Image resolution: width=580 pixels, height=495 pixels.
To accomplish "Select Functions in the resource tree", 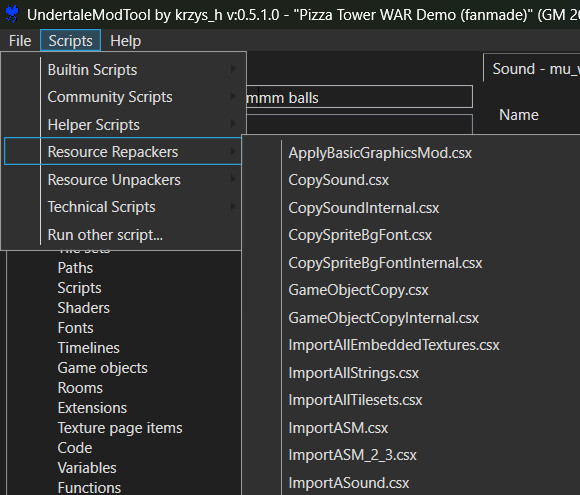I will point(89,488).
